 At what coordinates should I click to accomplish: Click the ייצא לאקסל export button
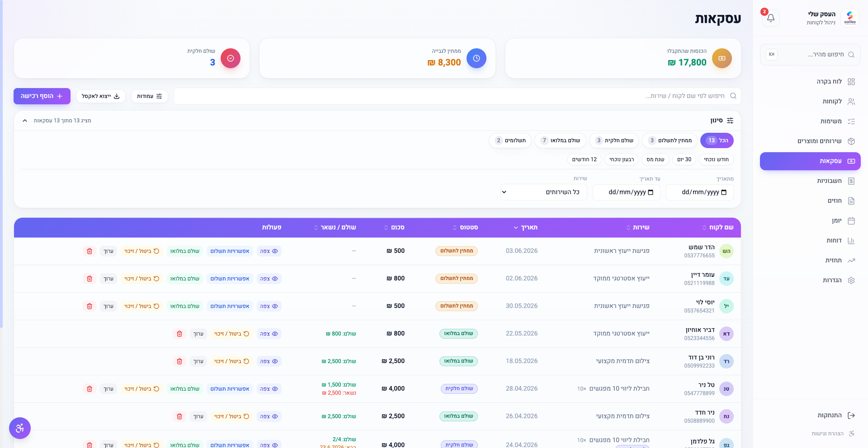click(100, 96)
